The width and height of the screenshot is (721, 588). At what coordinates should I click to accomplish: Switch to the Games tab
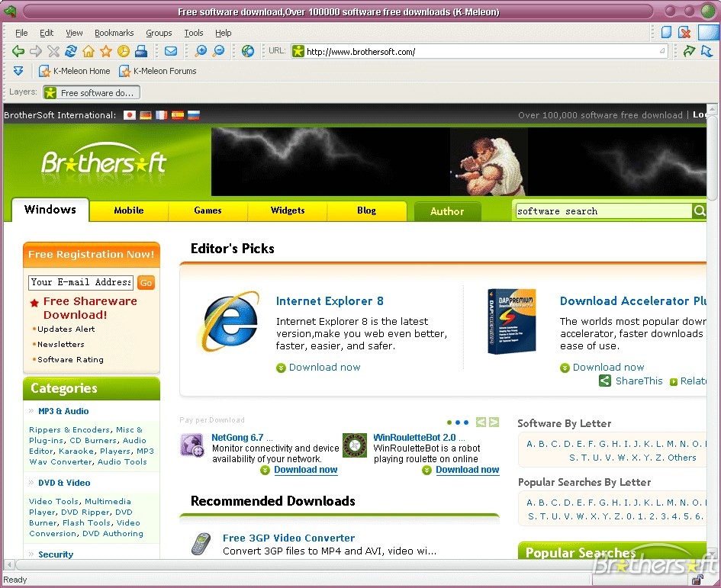[x=208, y=210]
